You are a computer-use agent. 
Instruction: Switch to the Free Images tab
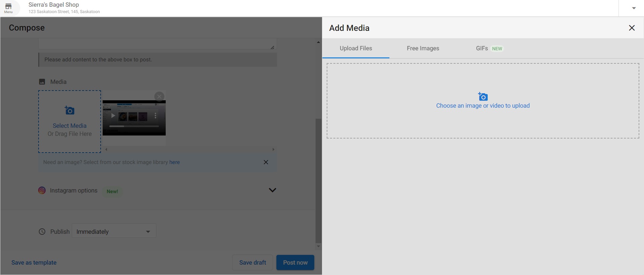click(x=423, y=48)
